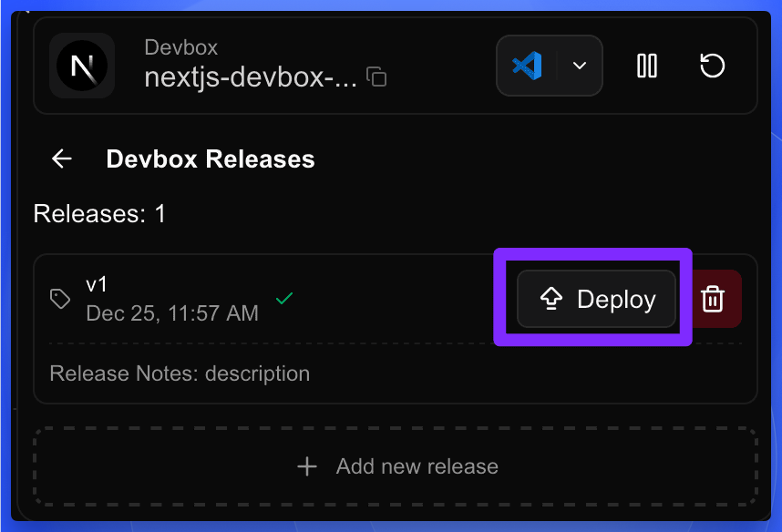Click the nextjs-devbox name text
This screenshot has width=782, height=532.
(251, 77)
